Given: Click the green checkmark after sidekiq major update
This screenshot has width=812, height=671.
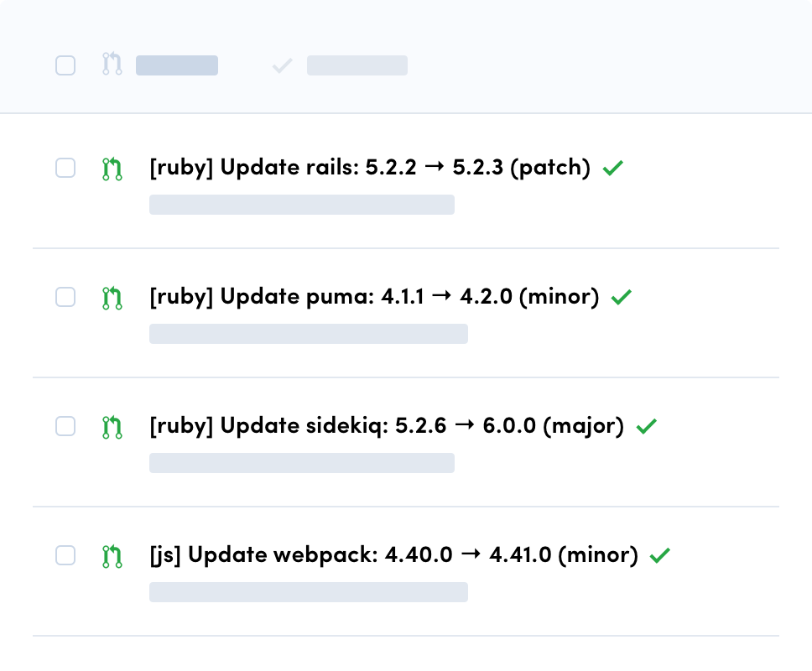Looking at the screenshot, I should pyautogui.click(x=645, y=427).
